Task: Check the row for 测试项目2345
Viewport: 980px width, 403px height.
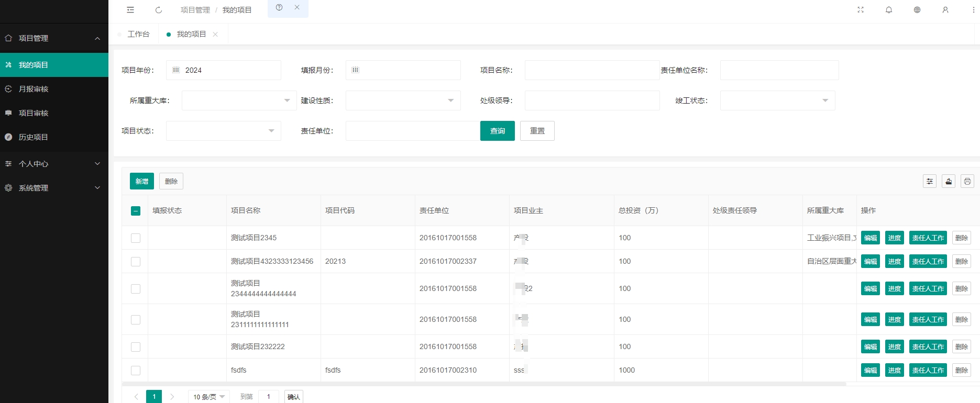Action: (x=136, y=238)
